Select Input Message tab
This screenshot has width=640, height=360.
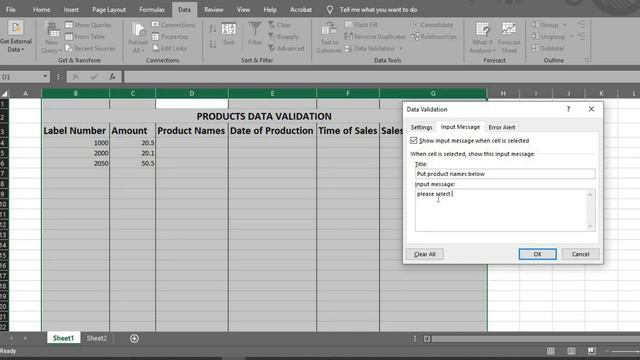click(x=460, y=127)
